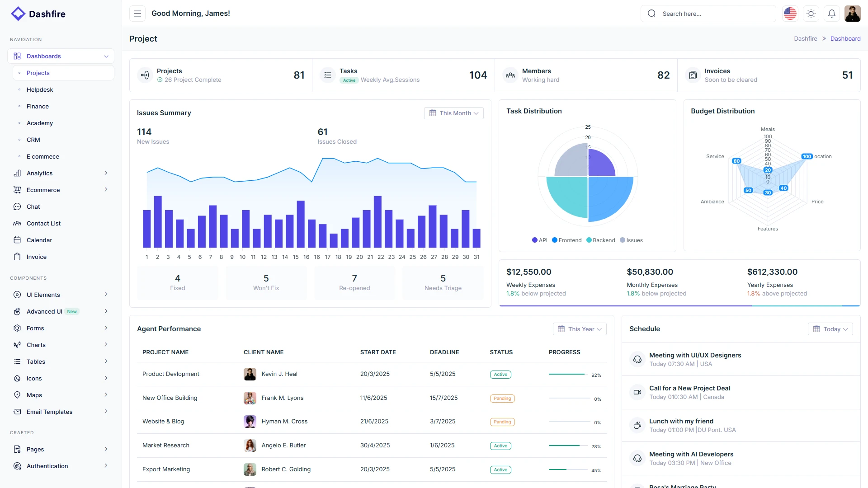Click the Forms cube icon
The image size is (868, 488).
[17, 328]
